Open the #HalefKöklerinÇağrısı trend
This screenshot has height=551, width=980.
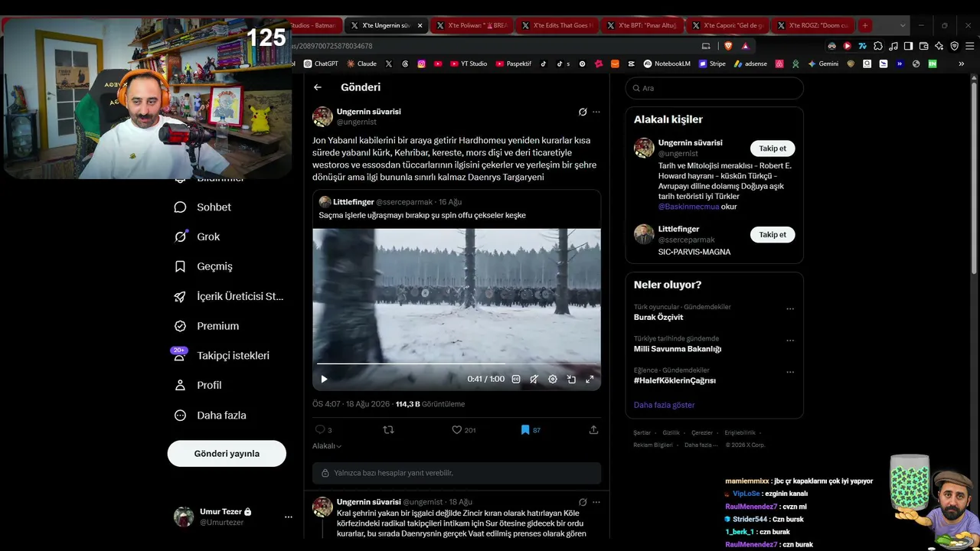click(675, 380)
